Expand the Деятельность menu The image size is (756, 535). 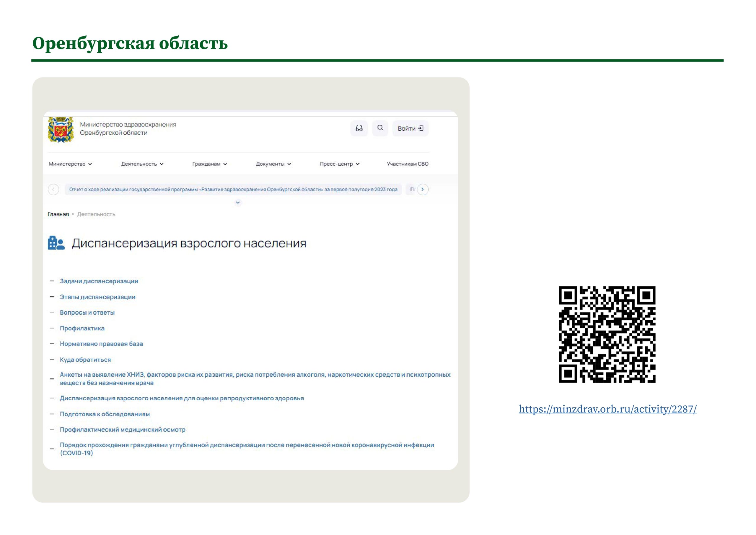(142, 164)
